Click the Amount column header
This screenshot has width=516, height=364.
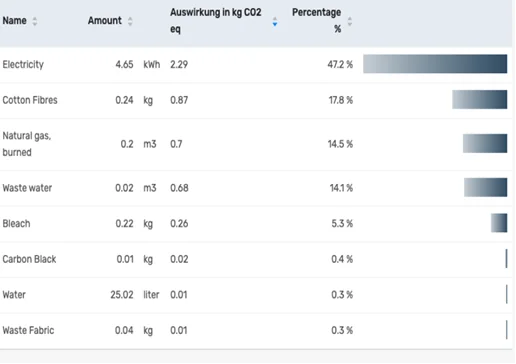(x=105, y=21)
